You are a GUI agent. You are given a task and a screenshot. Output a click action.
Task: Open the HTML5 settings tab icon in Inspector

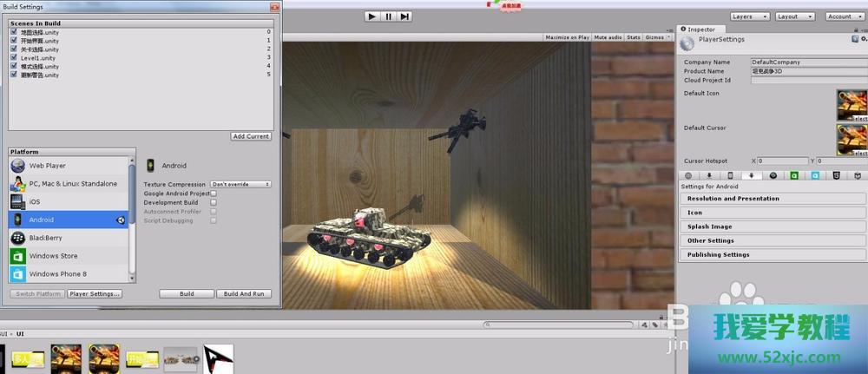click(835, 175)
